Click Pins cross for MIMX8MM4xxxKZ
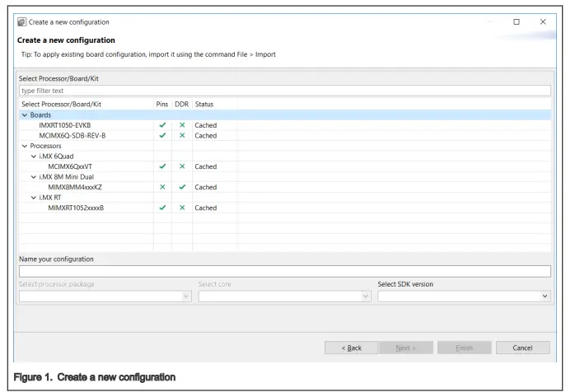 click(162, 187)
